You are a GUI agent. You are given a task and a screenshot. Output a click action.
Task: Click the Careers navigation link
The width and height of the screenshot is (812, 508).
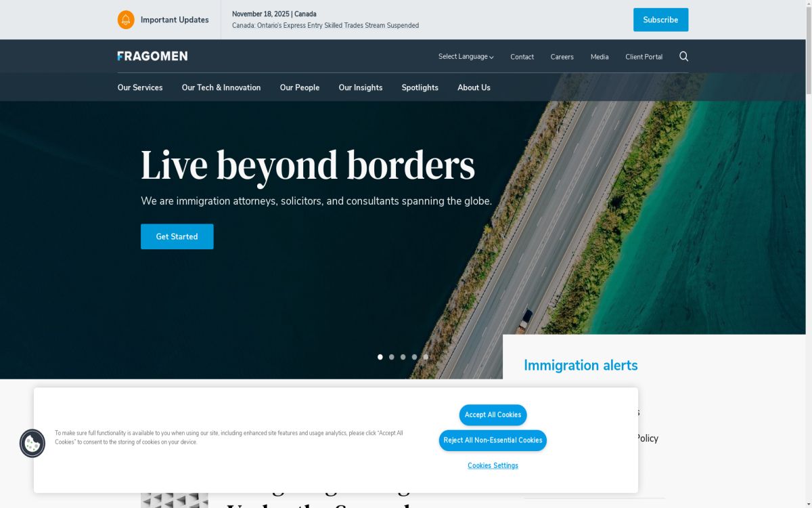coord(562,56)
